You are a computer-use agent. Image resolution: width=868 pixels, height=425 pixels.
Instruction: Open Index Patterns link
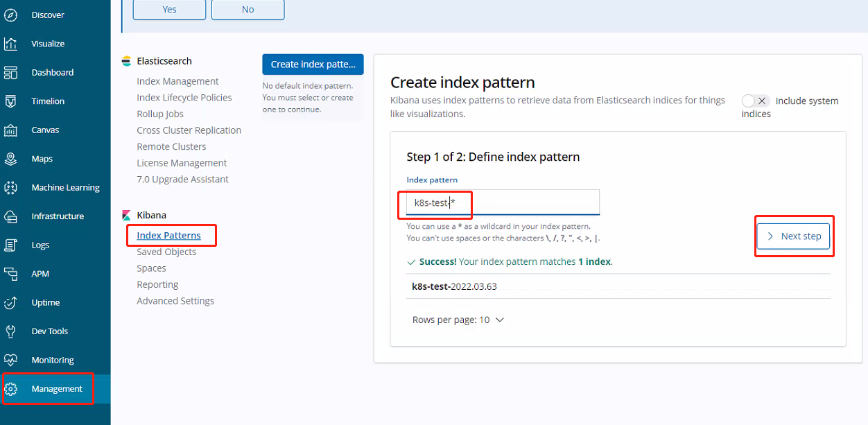pos(168,236)
